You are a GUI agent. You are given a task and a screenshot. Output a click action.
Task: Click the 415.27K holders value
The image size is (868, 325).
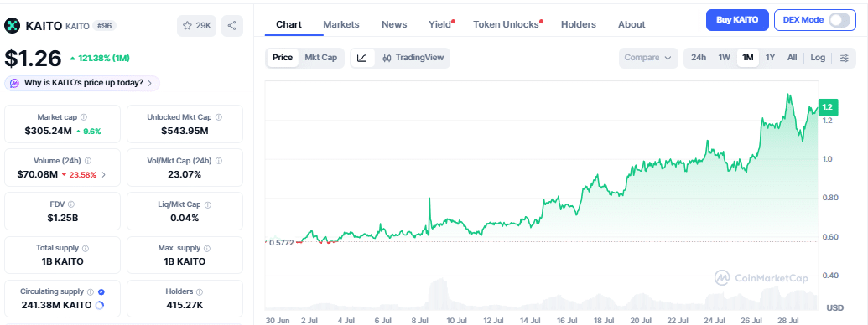point(185,305)
